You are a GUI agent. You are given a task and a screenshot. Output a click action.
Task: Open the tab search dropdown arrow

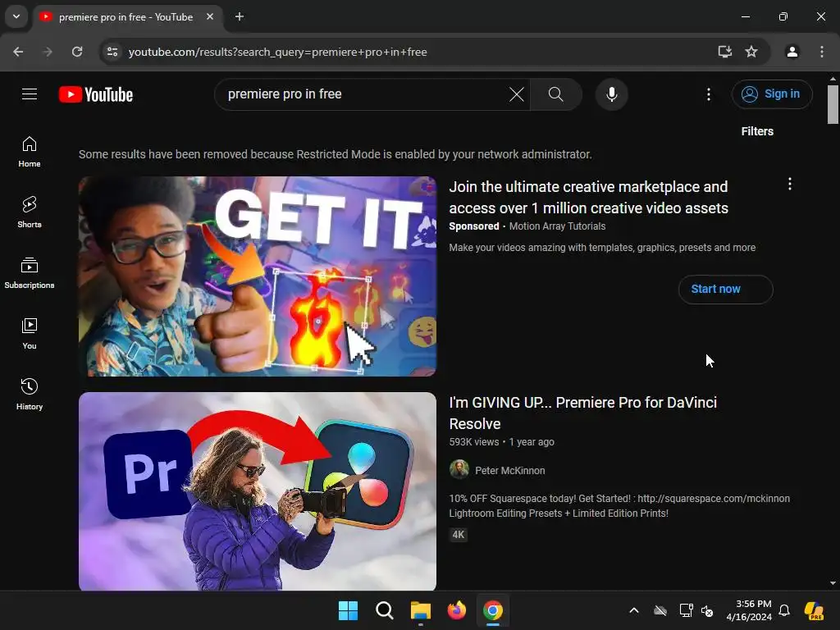16,16
